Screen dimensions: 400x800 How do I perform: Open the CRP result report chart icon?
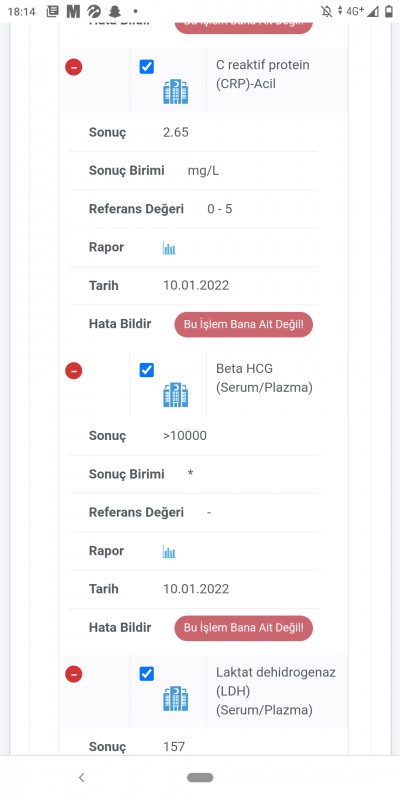click(169, 248)
